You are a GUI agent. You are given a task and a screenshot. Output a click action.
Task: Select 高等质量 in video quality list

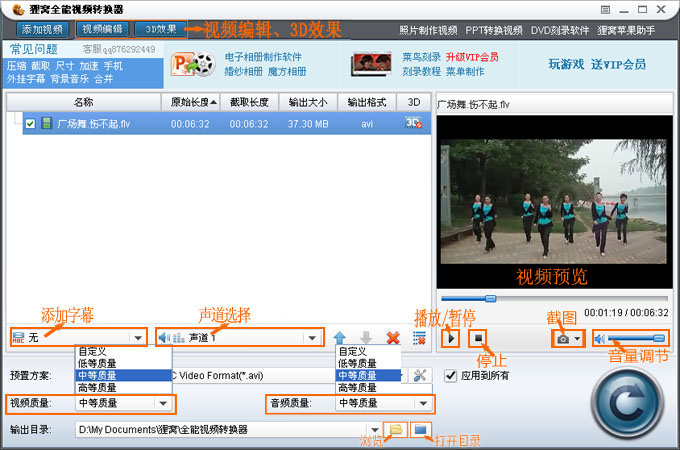pyautogui.click(x=124, y=387)
